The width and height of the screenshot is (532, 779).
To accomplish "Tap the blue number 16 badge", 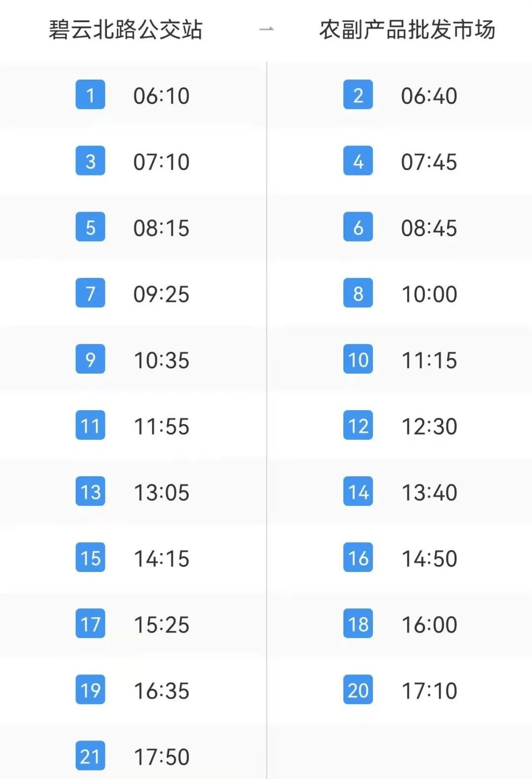I will [x=358, y=557].
